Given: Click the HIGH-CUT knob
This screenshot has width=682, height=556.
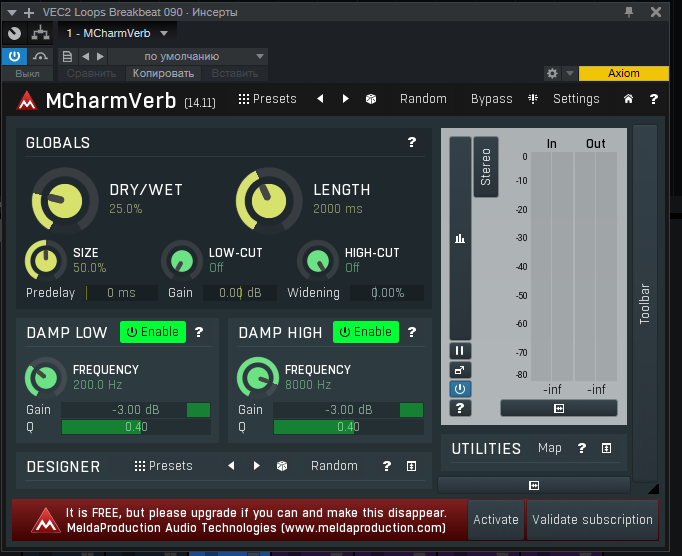Looking at the screenshot, I should point(318,261).
